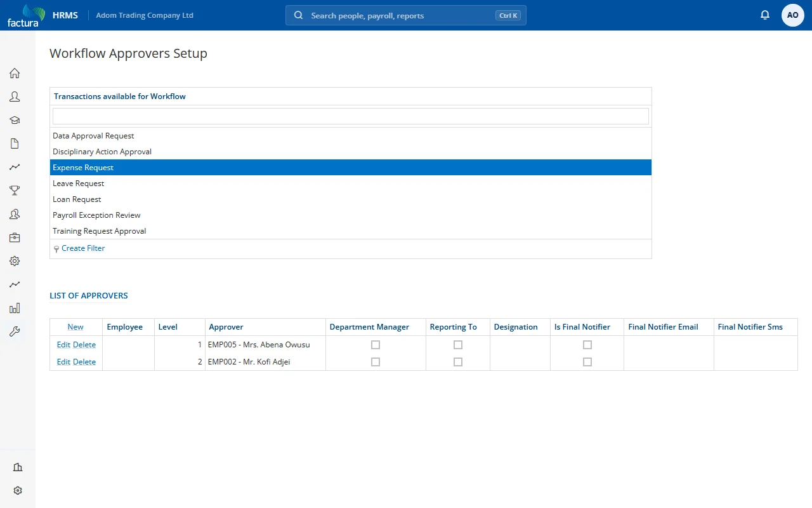Edit the EMP005 Abena Owusu approver row

tap(63, 345)
